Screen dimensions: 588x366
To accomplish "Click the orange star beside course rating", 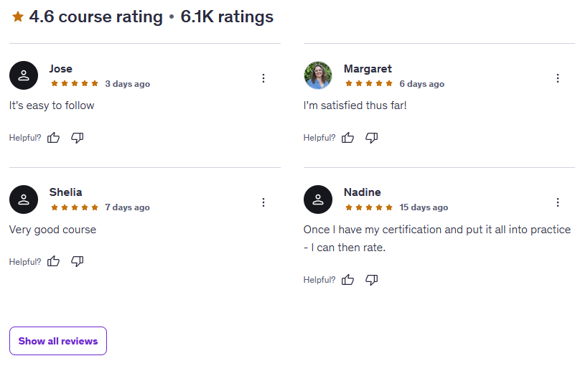I will click(18, 17).
